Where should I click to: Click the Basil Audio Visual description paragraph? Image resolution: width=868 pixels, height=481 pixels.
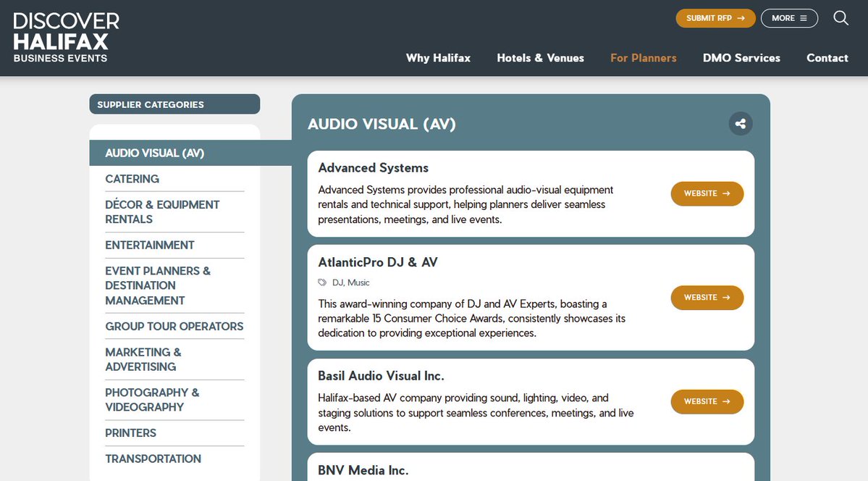coord(476,413)
